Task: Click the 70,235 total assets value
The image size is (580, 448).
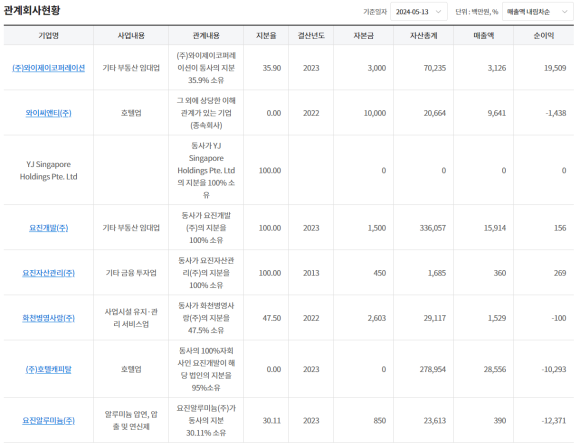Action: [x=435, y=68]
